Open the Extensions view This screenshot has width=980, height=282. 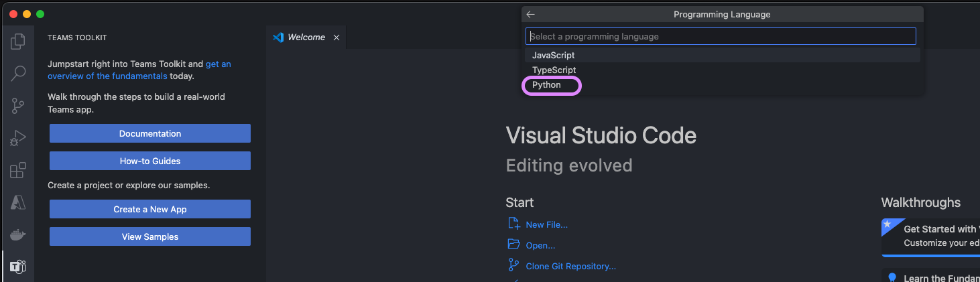[x=18, y=170]
